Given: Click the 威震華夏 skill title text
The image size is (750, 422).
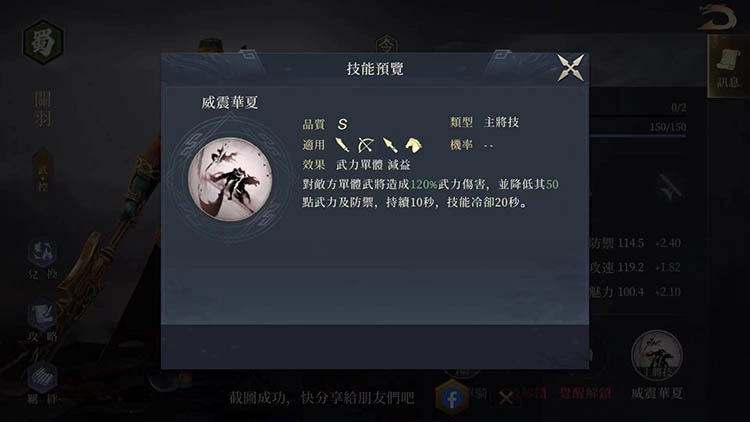Looking at the screenshot, I should coord(230,102).
